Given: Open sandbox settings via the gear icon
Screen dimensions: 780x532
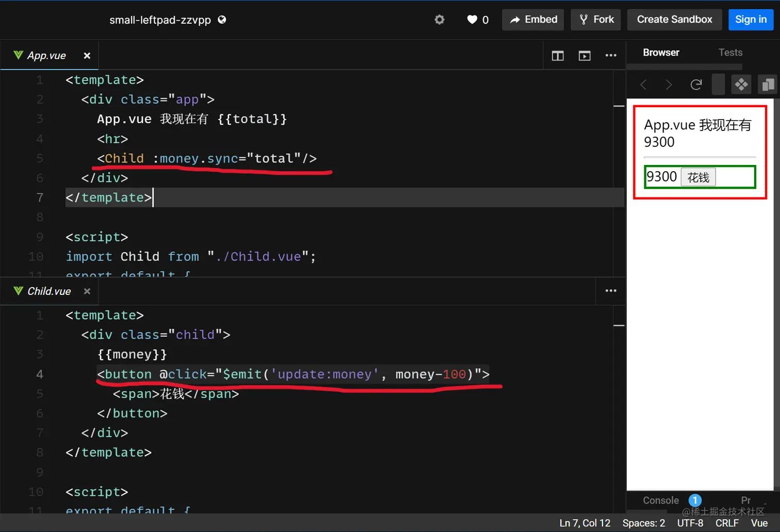Looking at the screenshot, I should click(439, 20).
